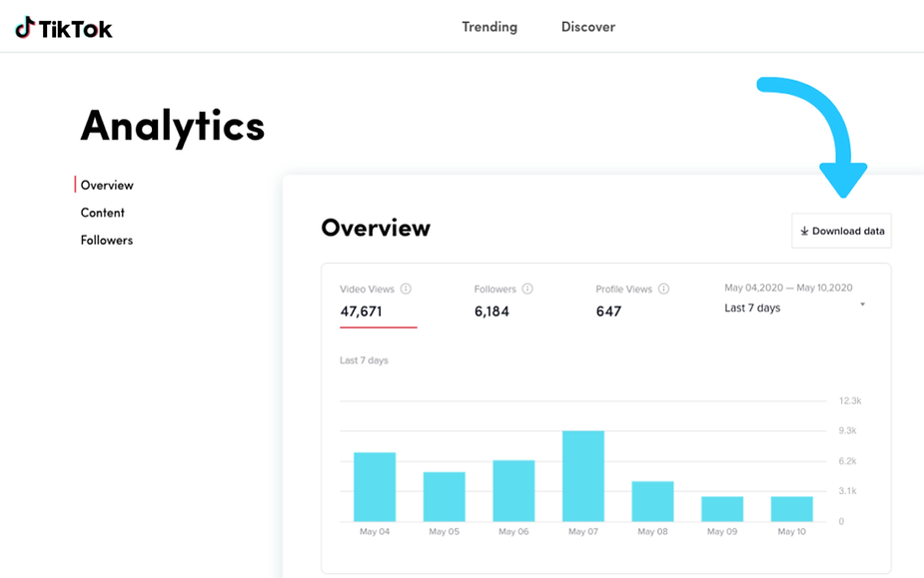The image size is (924, 578).
Task: Click the tallest bar for May 07
Action: (x=583, y=474)
